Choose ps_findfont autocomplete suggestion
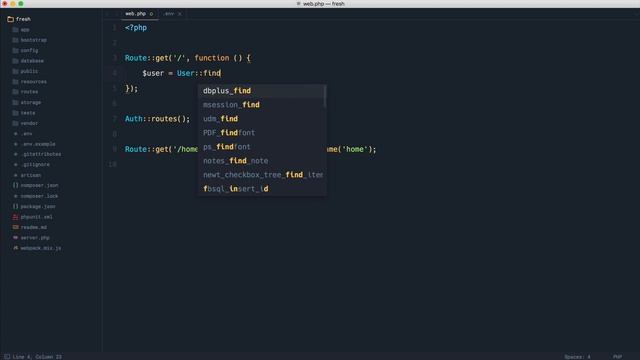The height and width of the screenshot is (360, 640). [261, 147]
